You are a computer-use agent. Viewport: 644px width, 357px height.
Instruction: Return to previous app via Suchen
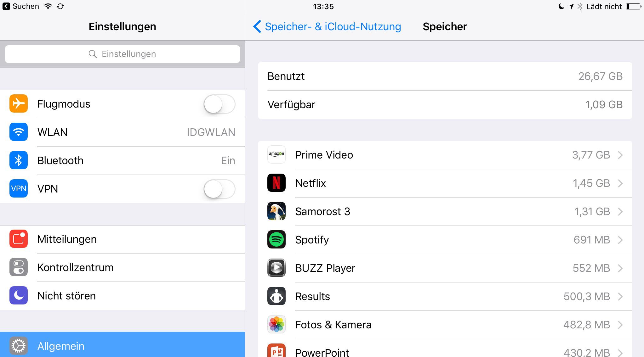point(21,6)
